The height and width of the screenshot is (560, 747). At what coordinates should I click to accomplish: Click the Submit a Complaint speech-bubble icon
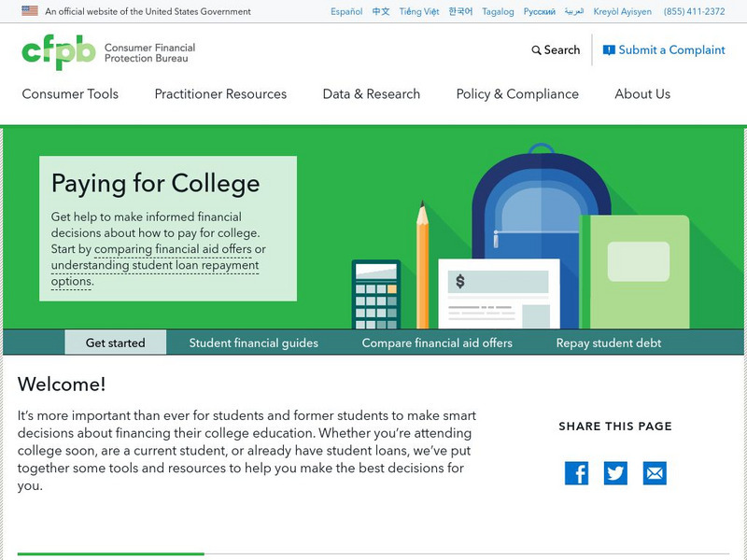tap(609, 50)
